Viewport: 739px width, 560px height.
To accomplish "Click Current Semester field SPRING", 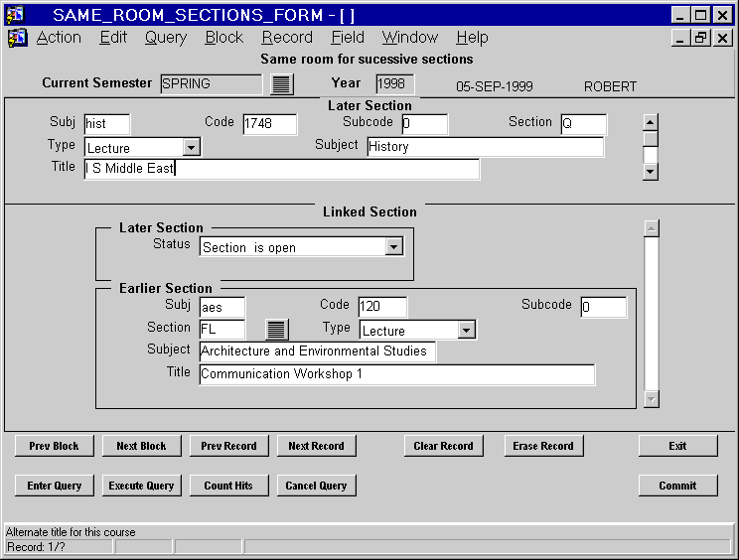I will [212, 83].
